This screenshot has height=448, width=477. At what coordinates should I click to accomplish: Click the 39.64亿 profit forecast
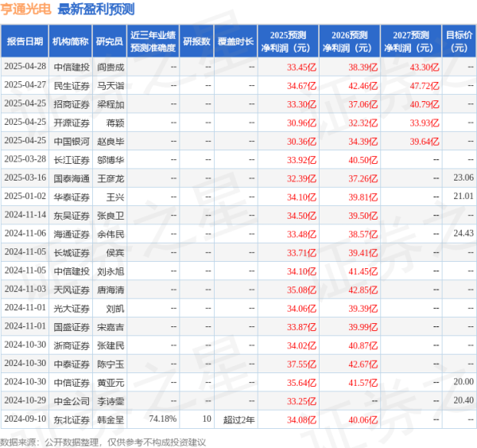pos(425,142)
